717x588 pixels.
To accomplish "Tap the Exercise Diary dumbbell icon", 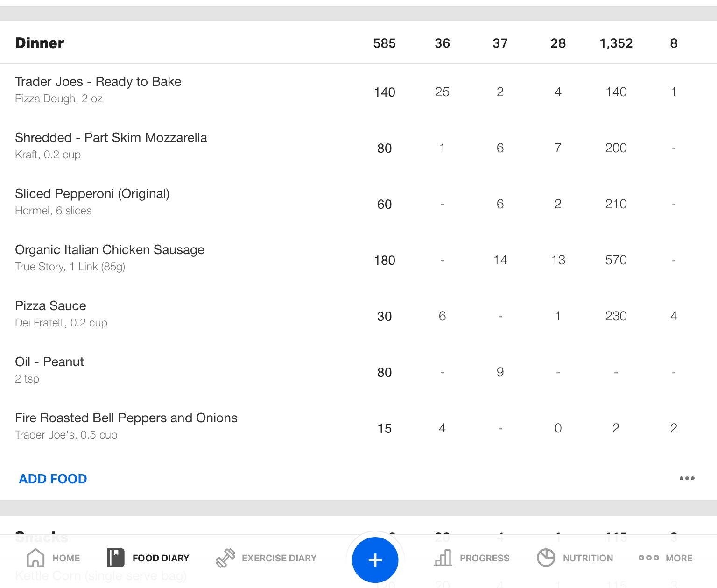I will point(225,558).
